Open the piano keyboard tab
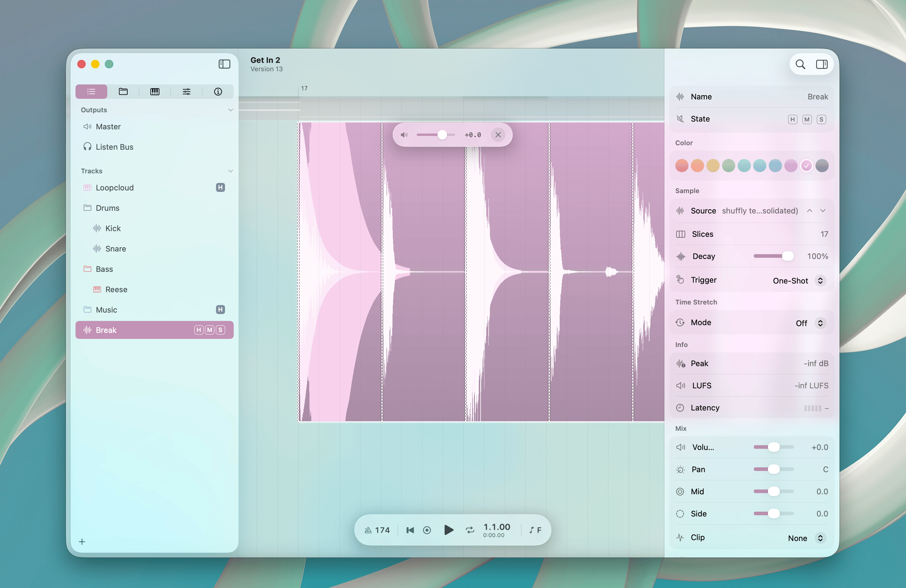 coord(155,92)
